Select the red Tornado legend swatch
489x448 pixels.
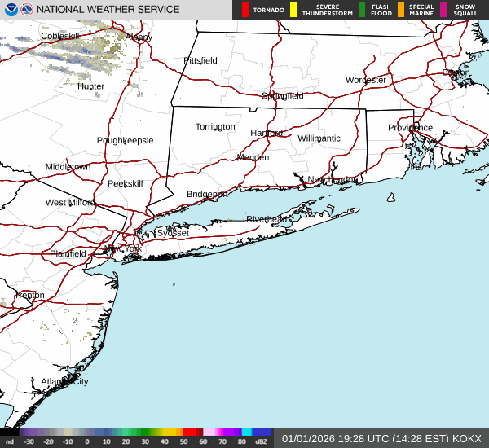pos(245,10)
